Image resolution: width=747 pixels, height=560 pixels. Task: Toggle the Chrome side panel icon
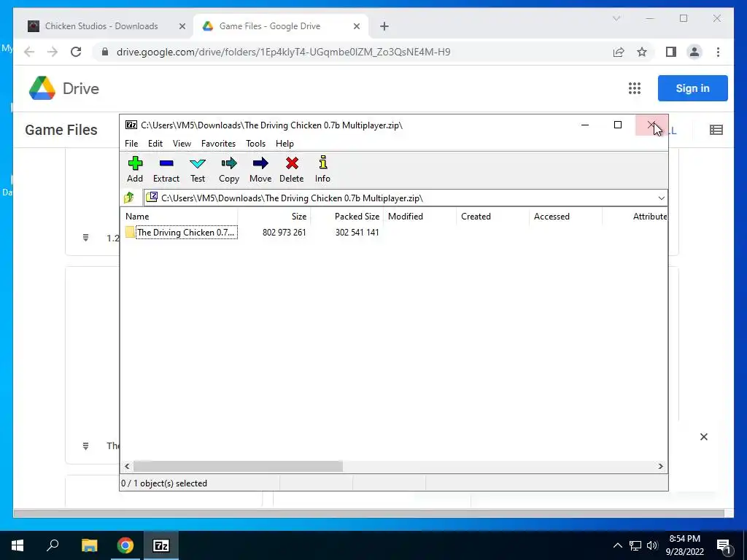671,52
